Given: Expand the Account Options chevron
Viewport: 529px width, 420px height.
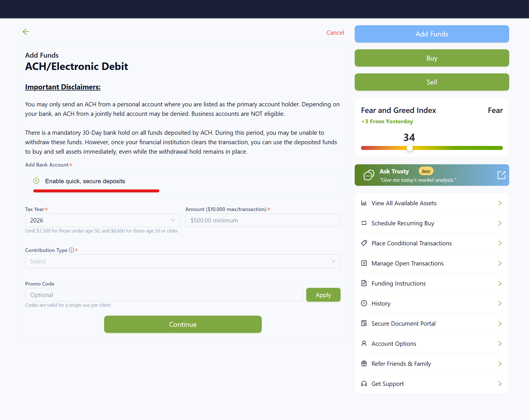Looking at the screenshot, I should [500, 343].
